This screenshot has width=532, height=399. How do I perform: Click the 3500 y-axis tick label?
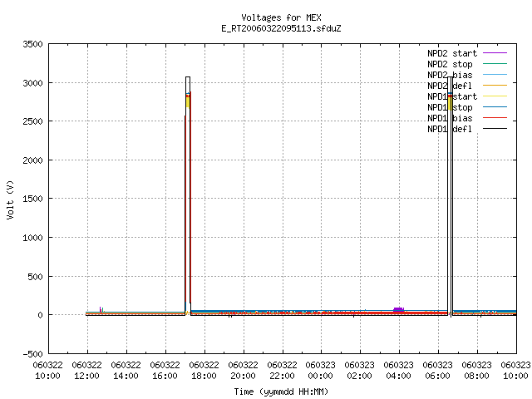click(x=33, y=44)
